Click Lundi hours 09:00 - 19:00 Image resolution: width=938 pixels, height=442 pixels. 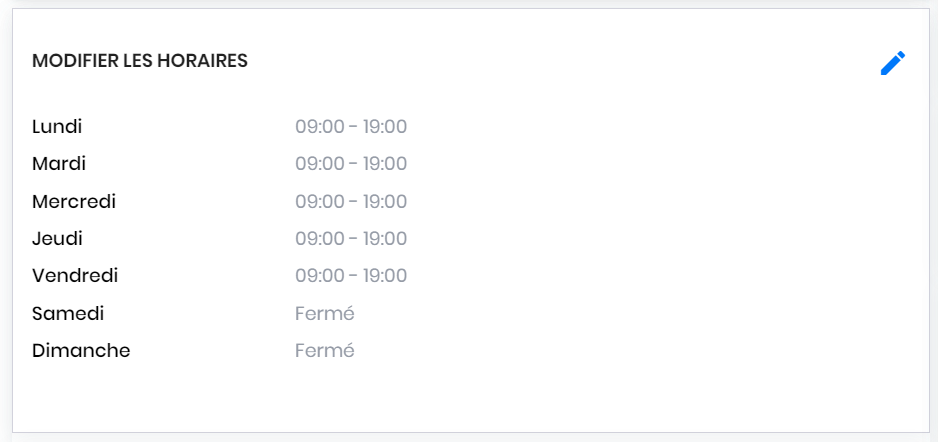[x=351, y=127]
